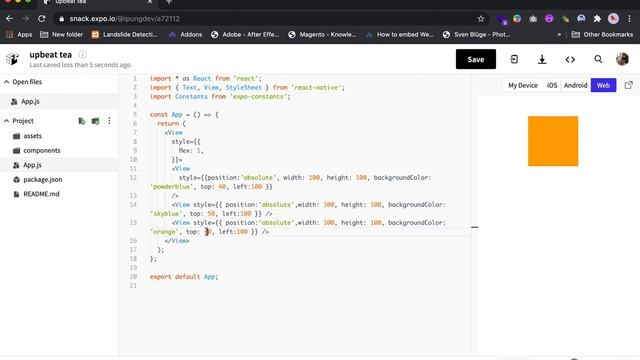Open Other Bookmarks folder
The image size is (640, 360).
602,35
